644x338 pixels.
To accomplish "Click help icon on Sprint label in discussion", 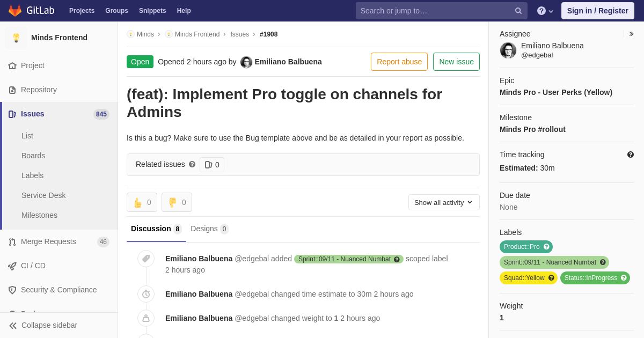I will click(x=397, y=259).
